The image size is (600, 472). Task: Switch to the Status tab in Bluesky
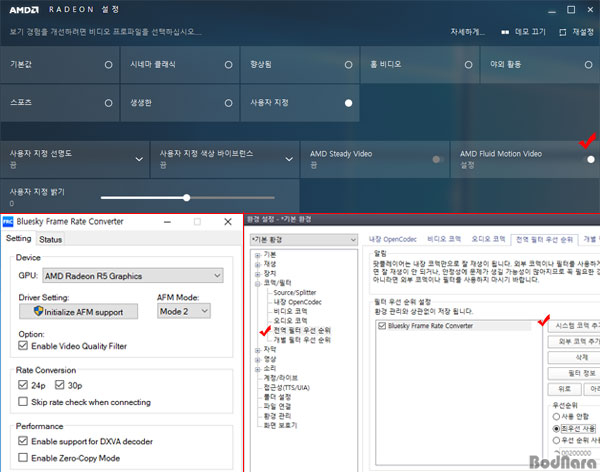click(x=51, y=239)
